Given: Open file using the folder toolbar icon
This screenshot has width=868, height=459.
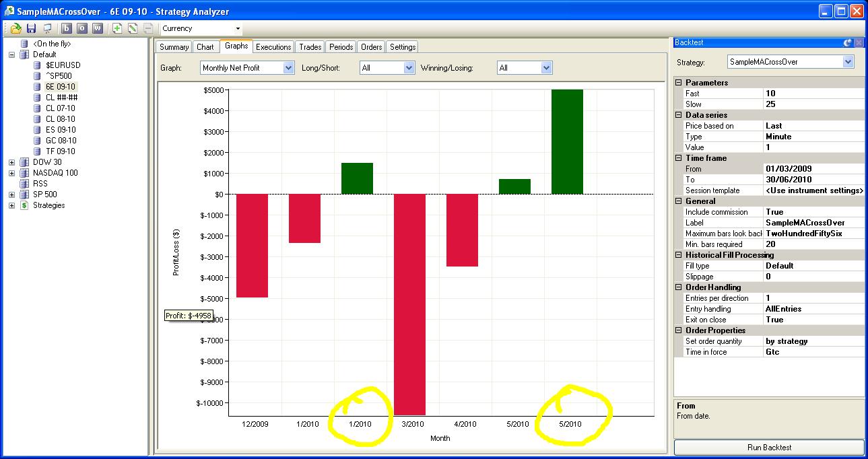Looking at the screenshot, I should click(15, 28).
